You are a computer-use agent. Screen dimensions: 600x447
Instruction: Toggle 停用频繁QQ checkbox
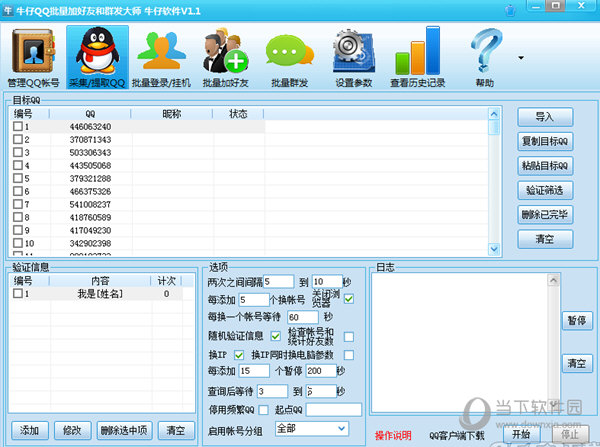(263, 410)
